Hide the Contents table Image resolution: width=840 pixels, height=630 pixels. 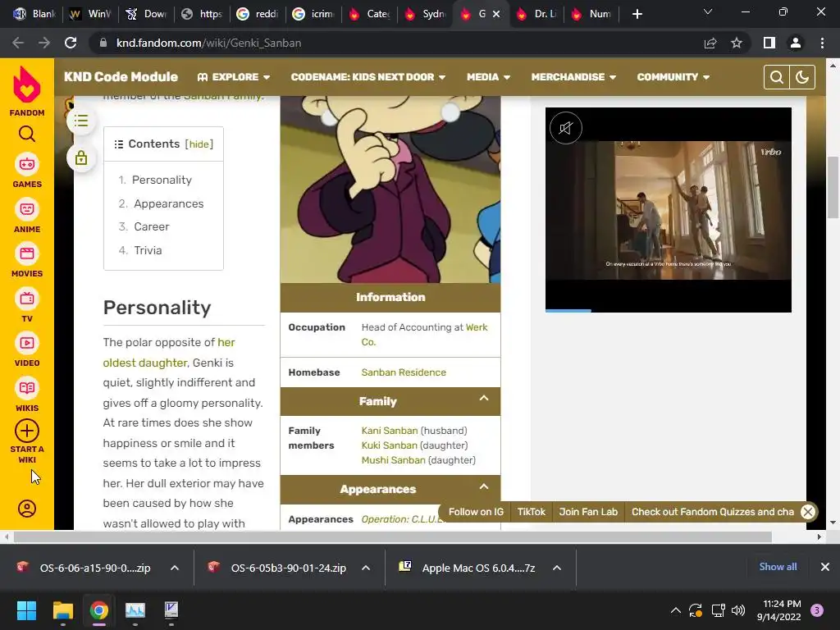click(x=199, y=144)
